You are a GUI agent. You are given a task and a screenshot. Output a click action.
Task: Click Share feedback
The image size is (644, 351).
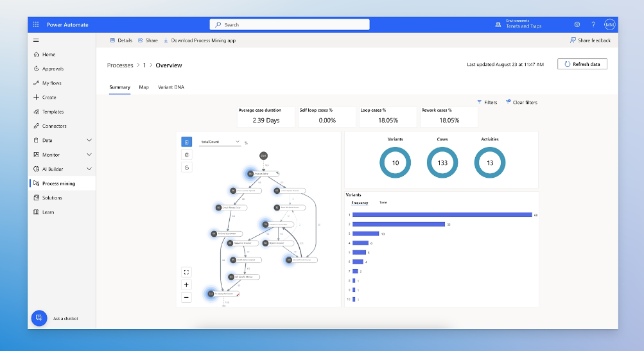pyautogui.click(x=590, y=40)
